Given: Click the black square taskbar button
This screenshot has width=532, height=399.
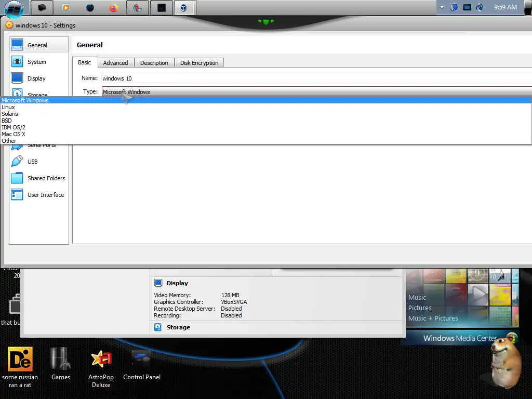Looking at the screenshot, I should coord(162,8).
